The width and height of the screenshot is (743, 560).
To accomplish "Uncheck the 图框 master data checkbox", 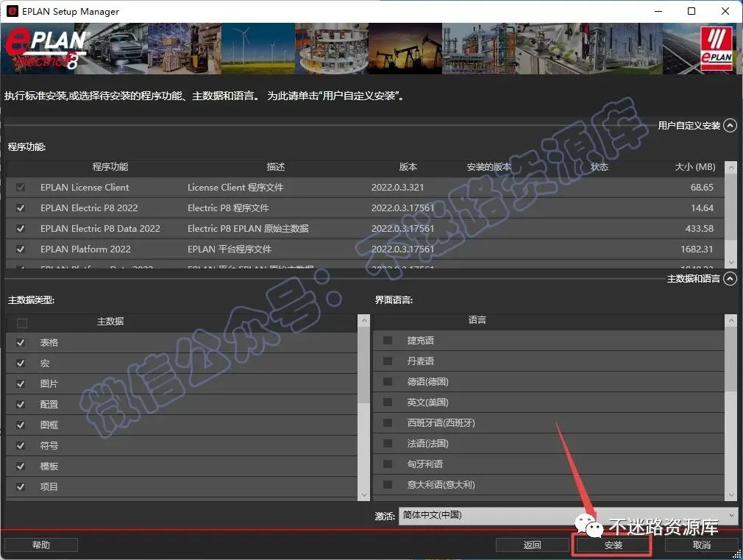I will click(x=21, y=425).
